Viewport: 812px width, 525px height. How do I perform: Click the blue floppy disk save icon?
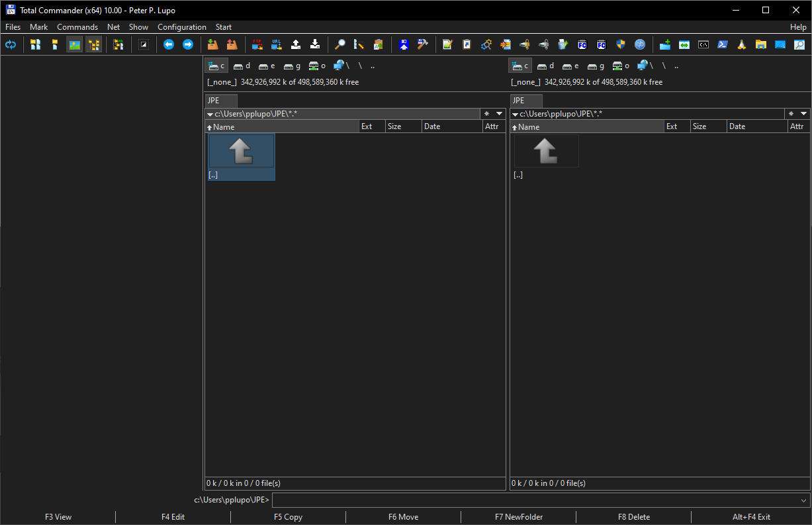point(404,44)
